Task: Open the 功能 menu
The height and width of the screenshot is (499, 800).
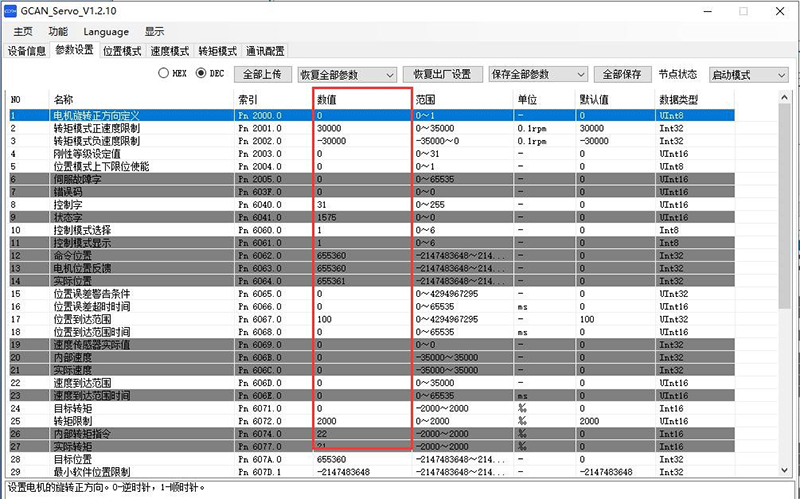Action: click(x=58, y=32)
